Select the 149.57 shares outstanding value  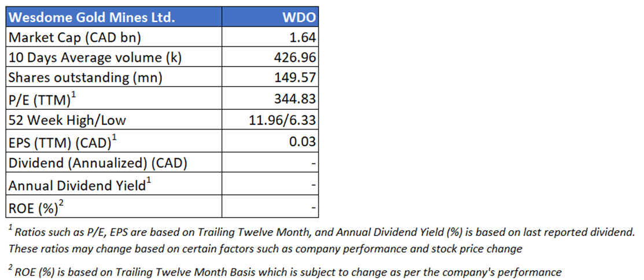(295, 78)
